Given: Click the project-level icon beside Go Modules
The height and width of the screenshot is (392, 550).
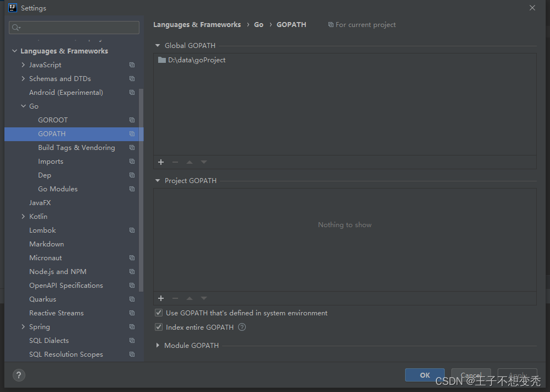Looking at the screenshot, I should [132, 189].
